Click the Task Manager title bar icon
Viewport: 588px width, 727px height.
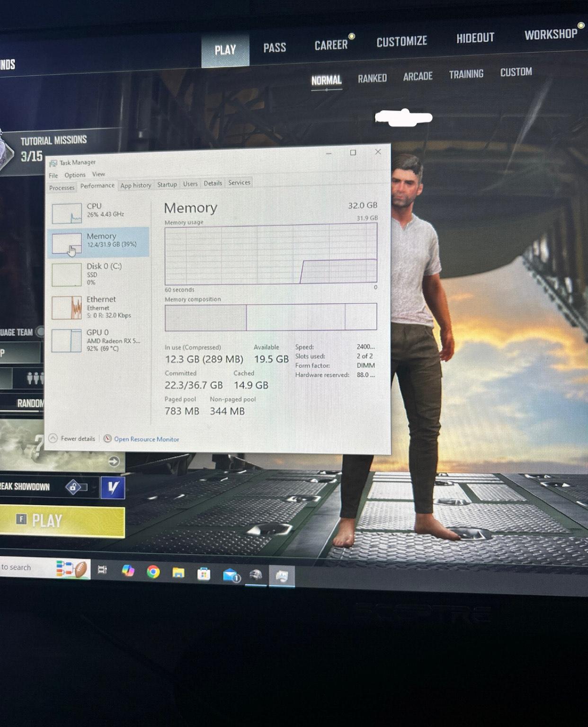(53, 163)
